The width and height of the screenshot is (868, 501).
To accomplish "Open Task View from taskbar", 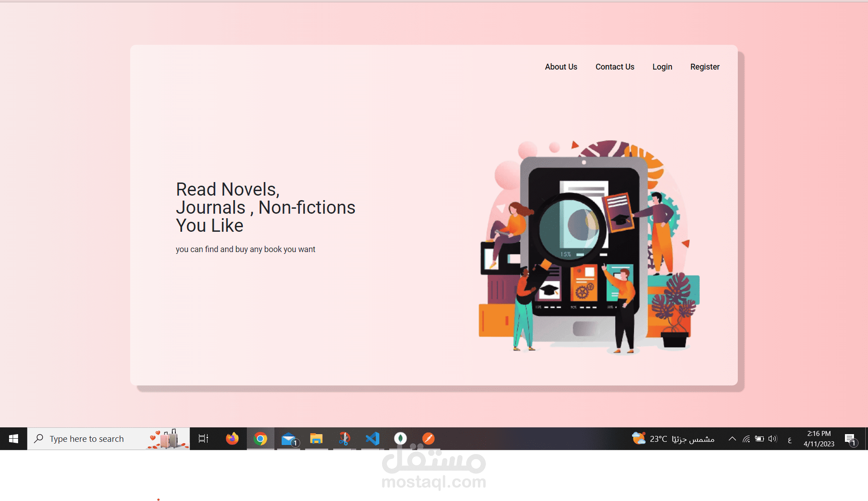I will [x=203, y=439].
